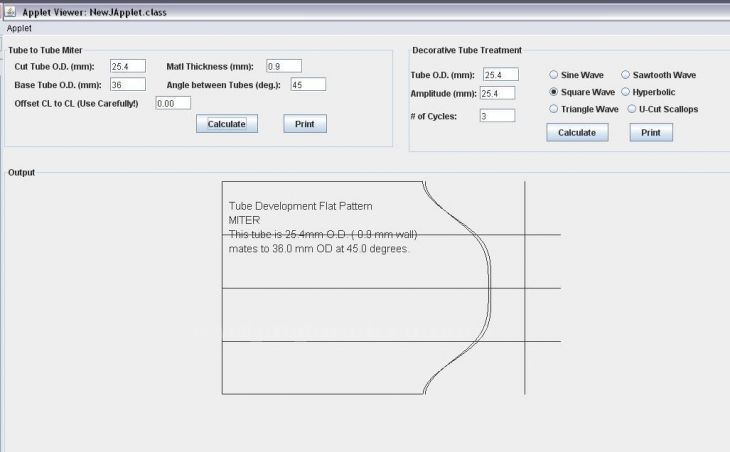
Task: Pick the Hyperbolic radio option
Action: pyautogui.click(x=626, y=92)
